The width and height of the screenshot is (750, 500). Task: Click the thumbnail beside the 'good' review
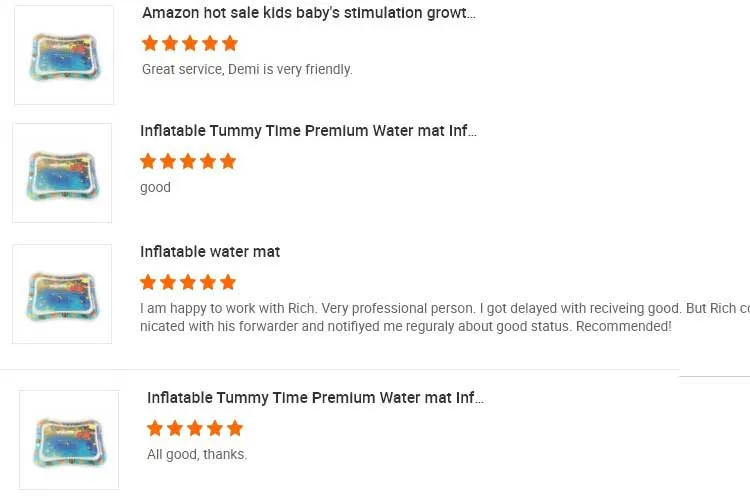click(x=62, y=173)
